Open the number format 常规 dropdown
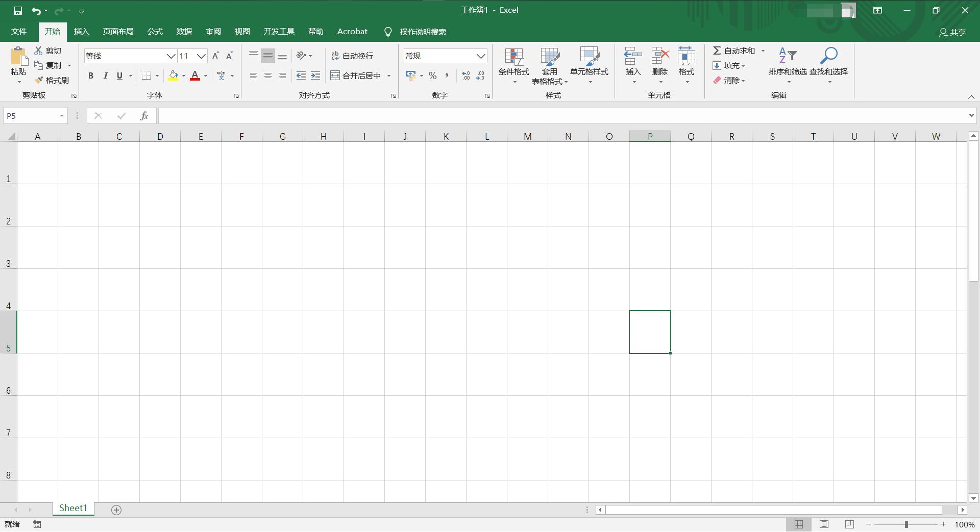980x532 pixels. pyautogui.click(x=481, y=56)
